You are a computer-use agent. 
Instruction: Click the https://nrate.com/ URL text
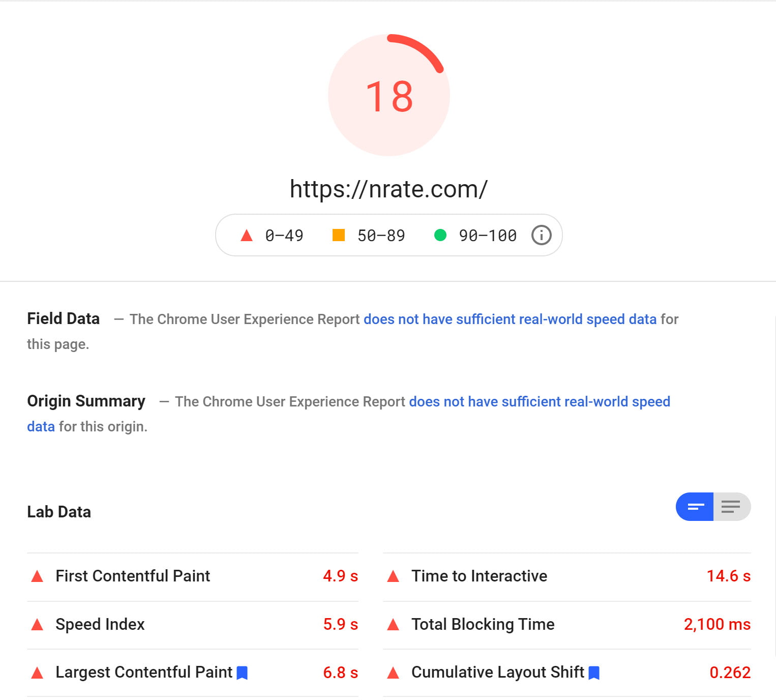click(389, 189)
